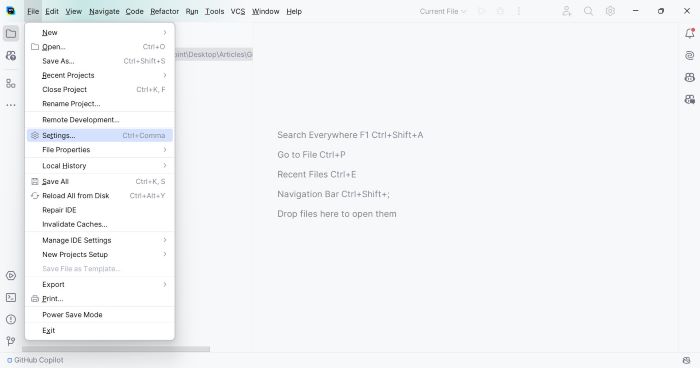Open the Services tool window icon
The height and width of the screenshot is (368, 700).
click(x=11, y=276)
